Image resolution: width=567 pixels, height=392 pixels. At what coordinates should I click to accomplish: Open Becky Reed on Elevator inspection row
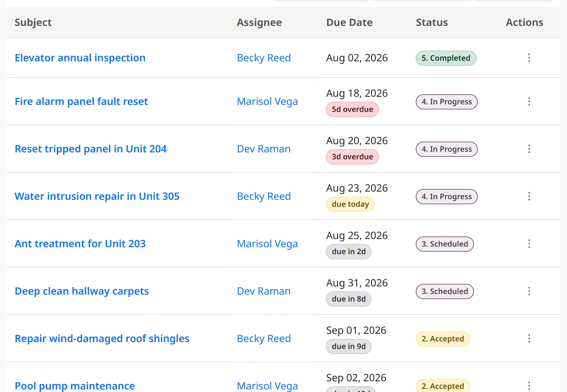264,58
